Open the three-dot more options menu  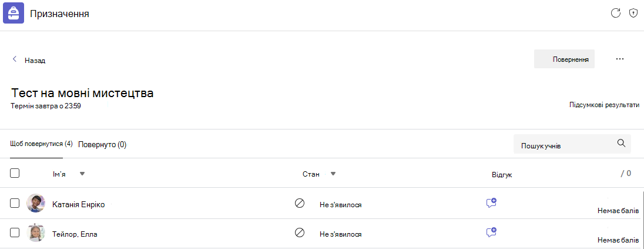(x=620, y=59)
